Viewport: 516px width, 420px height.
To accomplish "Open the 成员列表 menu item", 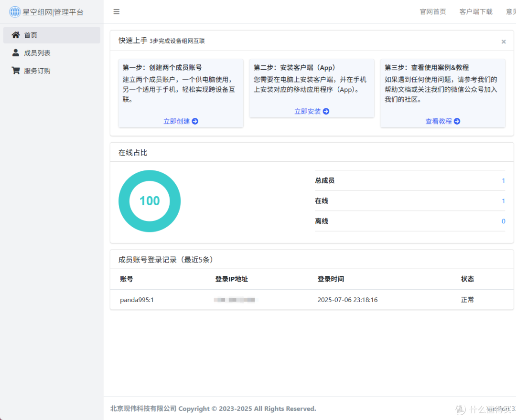I will coord(52,53).
